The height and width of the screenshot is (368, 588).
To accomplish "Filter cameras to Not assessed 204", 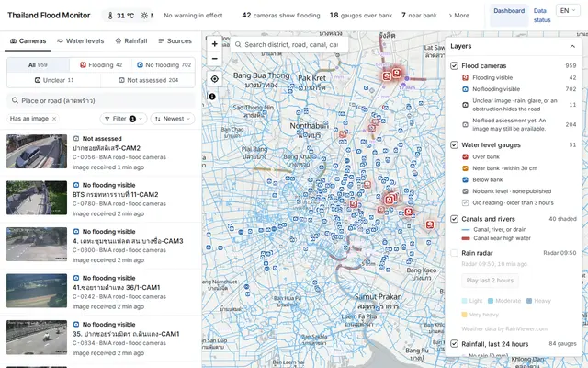I will [x=148, y=80].
